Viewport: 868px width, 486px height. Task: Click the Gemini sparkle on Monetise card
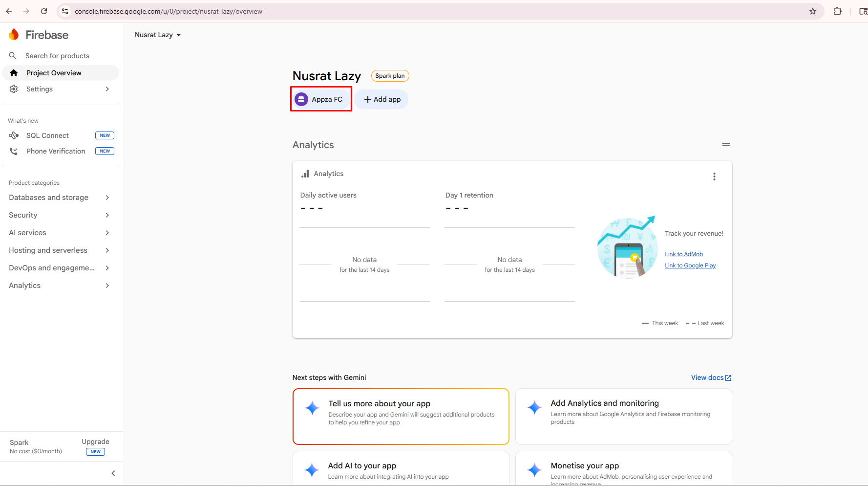point(535,470)
